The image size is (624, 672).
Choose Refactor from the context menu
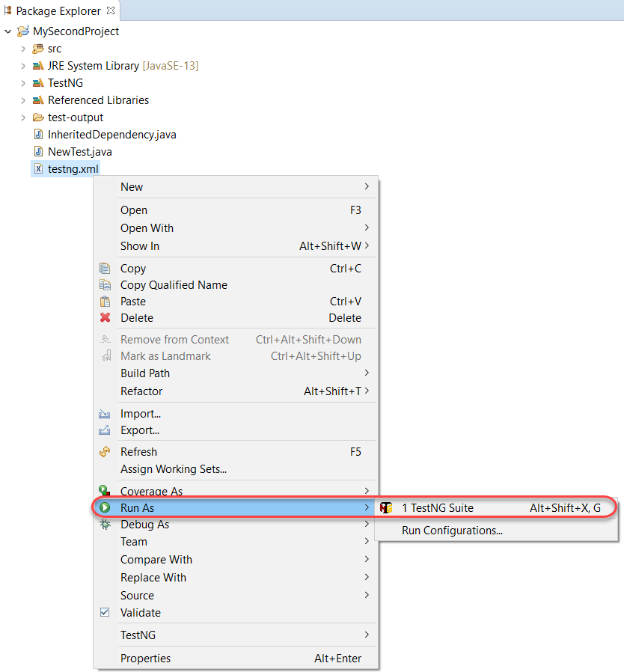pyautogui.click(x=235, y=391)
